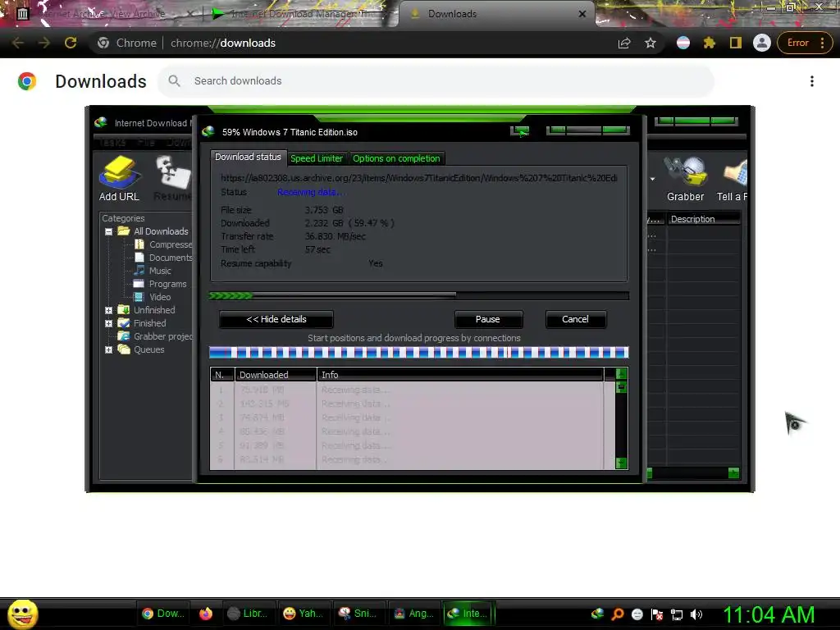Image resolution: width=840 pixels, height=630 pixels.
Task: Open Firefox from the taskbar
Action: [206, 614]
